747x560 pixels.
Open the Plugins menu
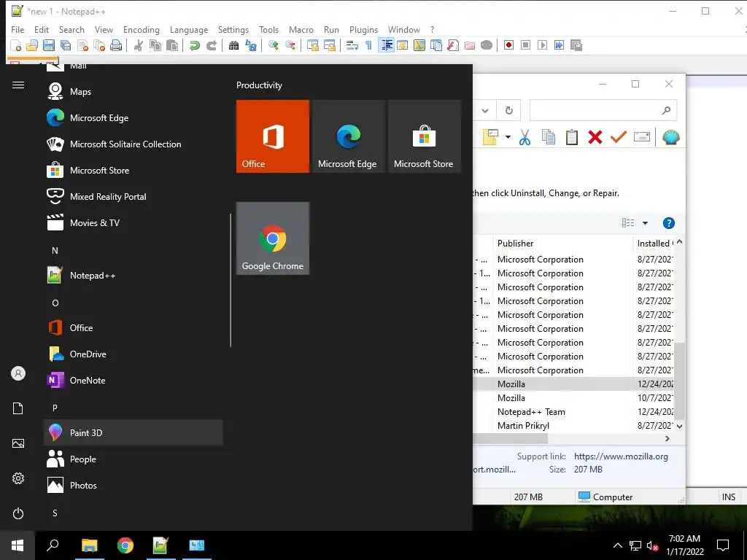(363, 29)
